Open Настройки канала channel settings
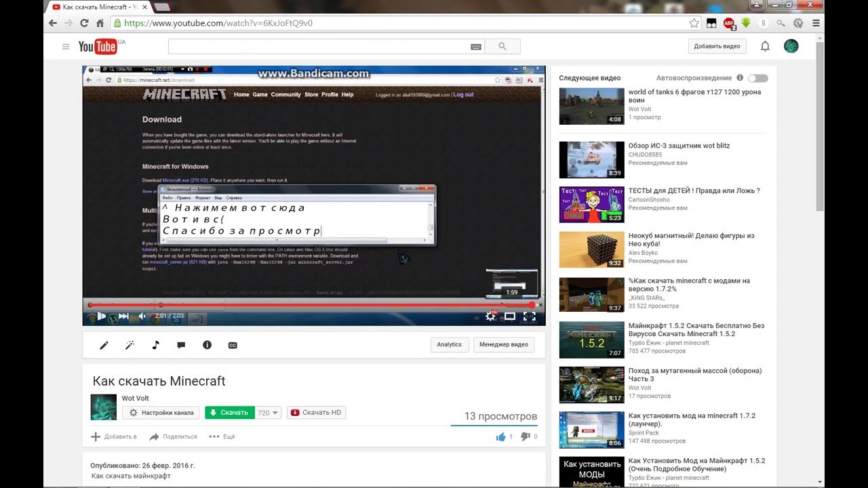 pyautogui.click(x=161, y=412)
